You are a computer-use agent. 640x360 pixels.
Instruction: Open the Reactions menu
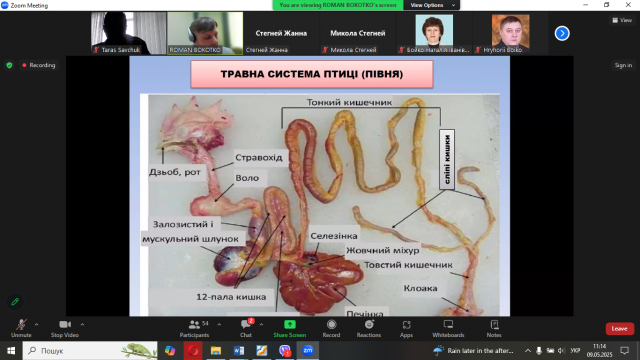pos(369,328)
